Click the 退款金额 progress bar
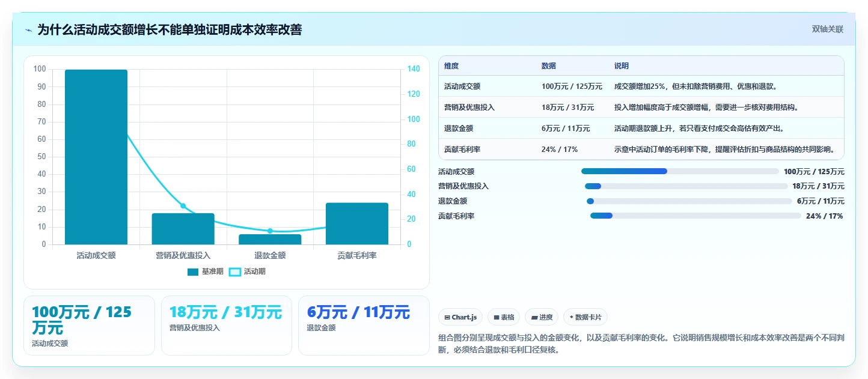868x379 pixels. coord(689,201)
